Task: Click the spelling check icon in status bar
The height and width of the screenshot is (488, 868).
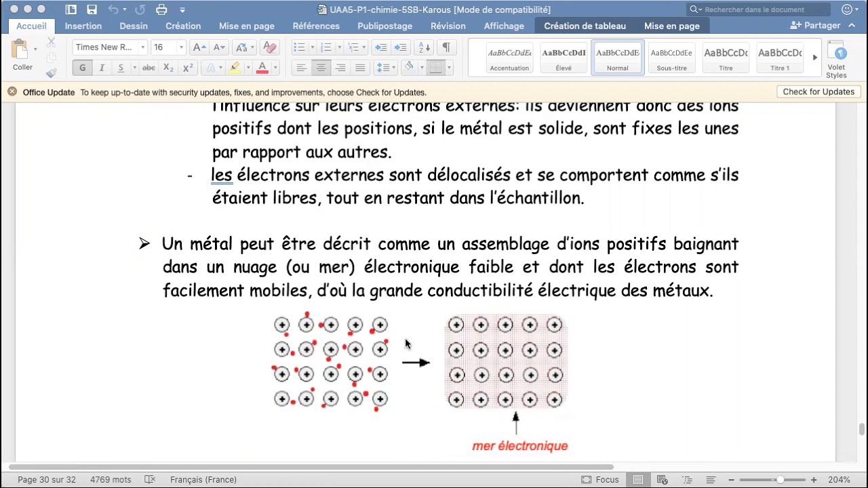Action: (x=150, y=479)
